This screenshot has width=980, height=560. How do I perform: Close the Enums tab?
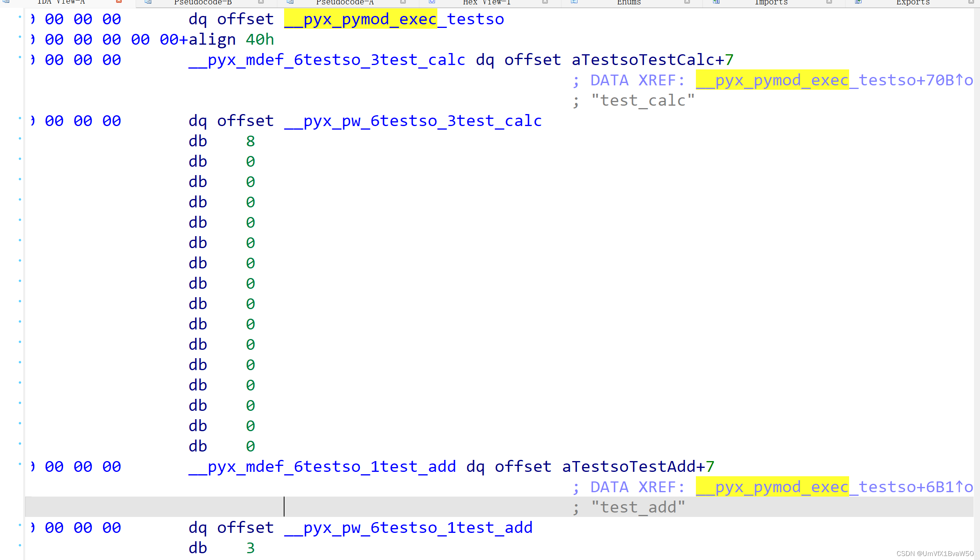[x=687, y=2]
